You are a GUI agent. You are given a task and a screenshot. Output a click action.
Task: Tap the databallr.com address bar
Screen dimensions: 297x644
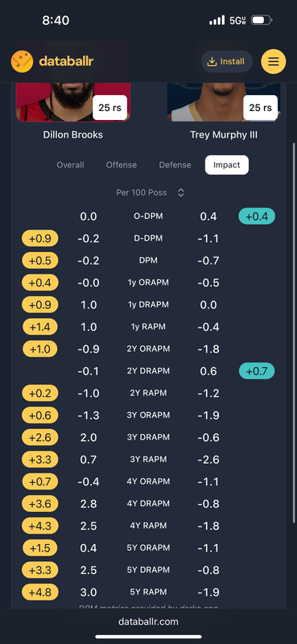click(x=148, y=621)
